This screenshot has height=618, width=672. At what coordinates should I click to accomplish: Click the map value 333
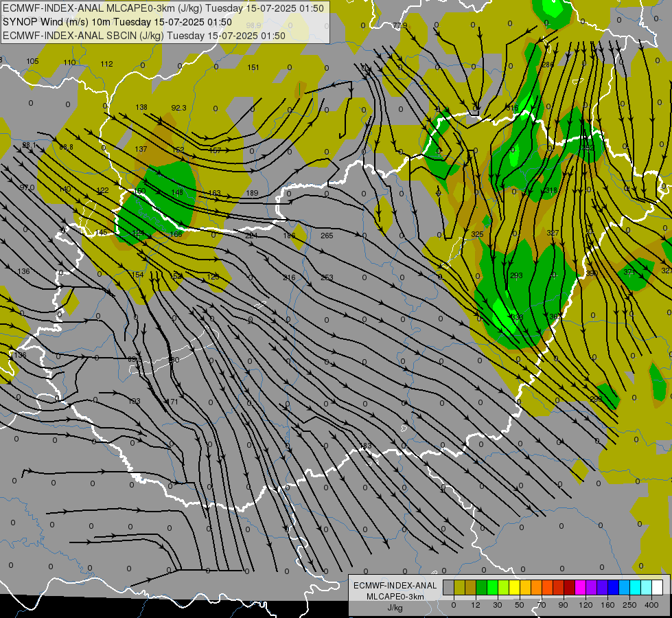(518, 317)
